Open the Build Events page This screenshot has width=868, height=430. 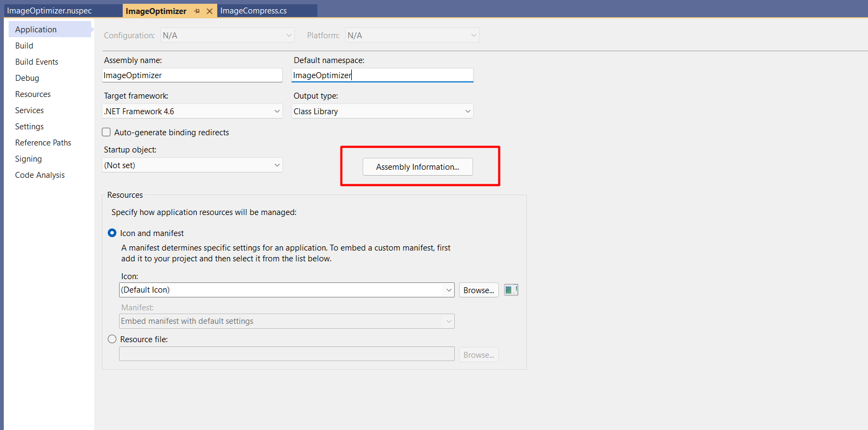click(37, 62)
